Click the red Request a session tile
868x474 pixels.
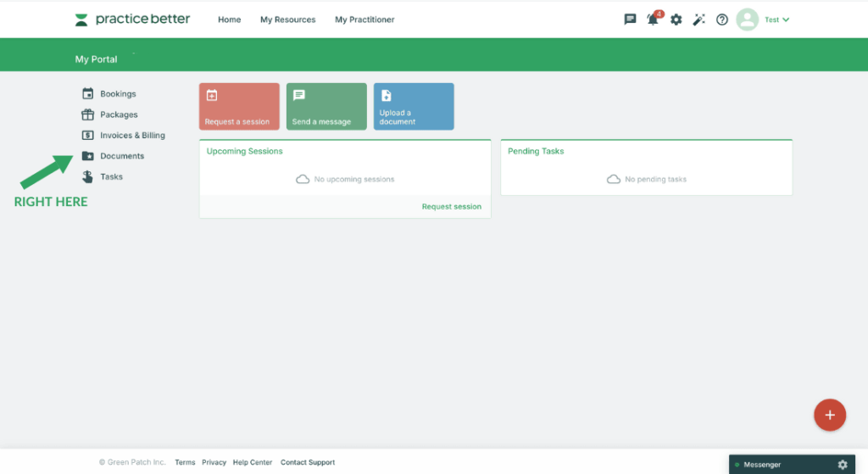(x=239, y=107)
